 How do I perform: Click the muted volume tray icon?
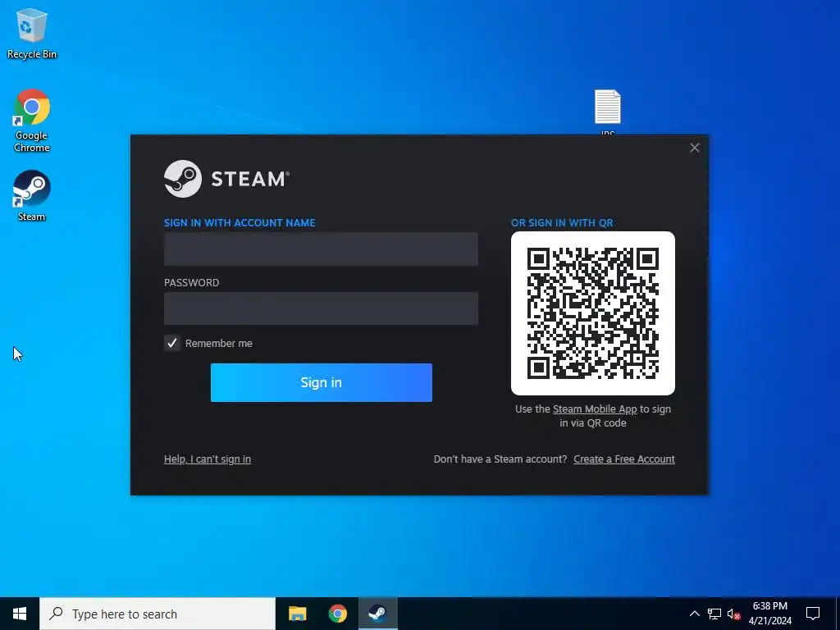click(733, 614)
